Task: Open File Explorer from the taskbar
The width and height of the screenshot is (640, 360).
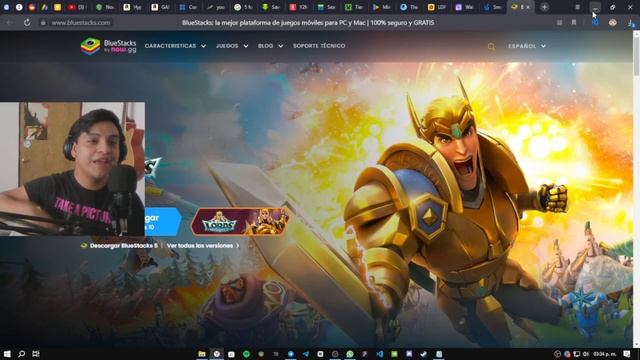Action: pyautogui.click(x=202, y=354)
